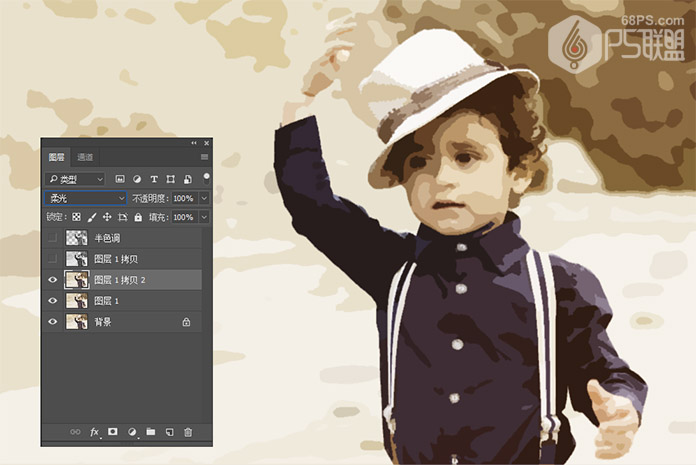The height and width of the screenshot is (465, 696).
Task: Show the 半色调 layer visibility
Action: (x=52, y=238)
